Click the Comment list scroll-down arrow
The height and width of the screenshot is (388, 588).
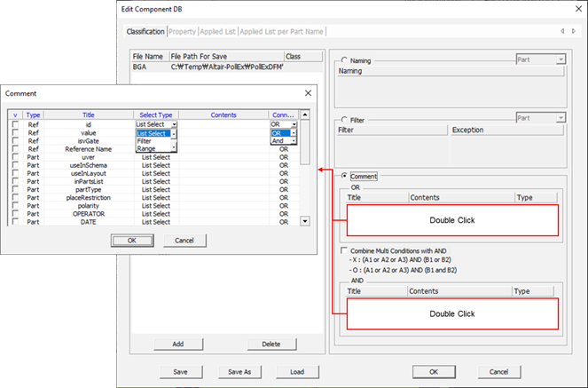click(x=305, y=221)
